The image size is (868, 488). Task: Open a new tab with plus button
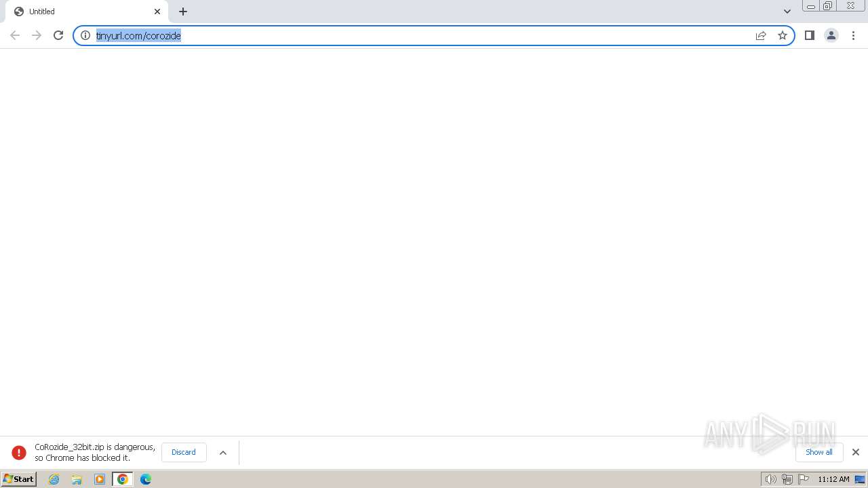click(x=183, y=12)
